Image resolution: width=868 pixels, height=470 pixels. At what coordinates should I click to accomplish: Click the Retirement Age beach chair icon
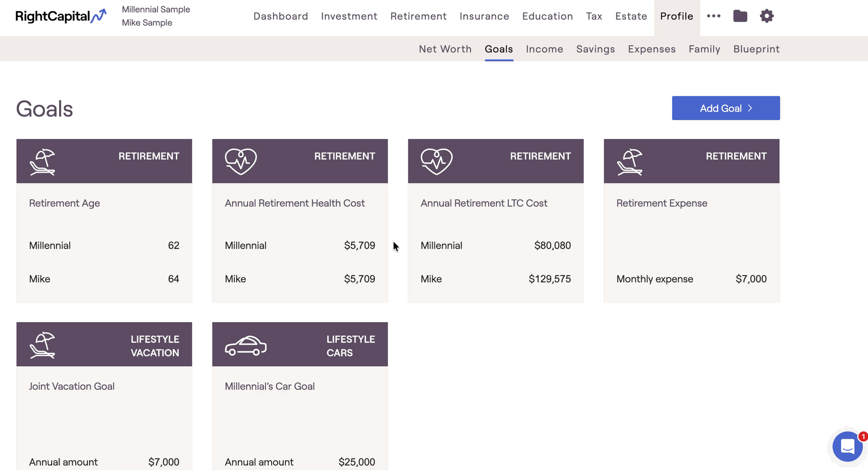(43, 162)
